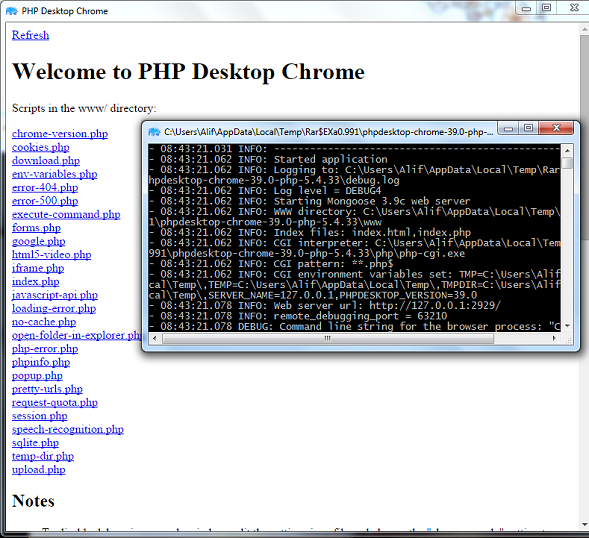Click the 'Welcome to PHP Desktop Chrome' heading
The height and width of the screenshot is (538, 589).
(x=188, y=71)
